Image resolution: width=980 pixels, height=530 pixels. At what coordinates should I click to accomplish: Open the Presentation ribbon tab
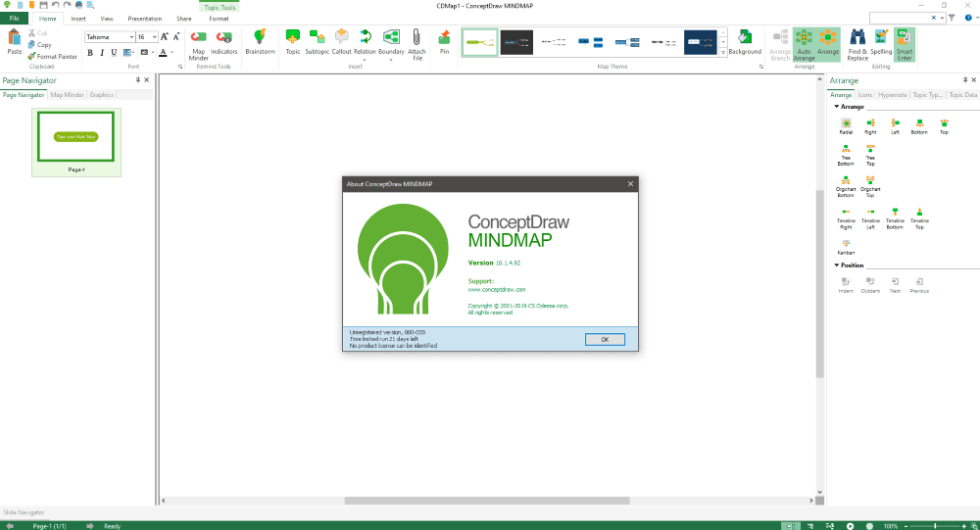144,19
